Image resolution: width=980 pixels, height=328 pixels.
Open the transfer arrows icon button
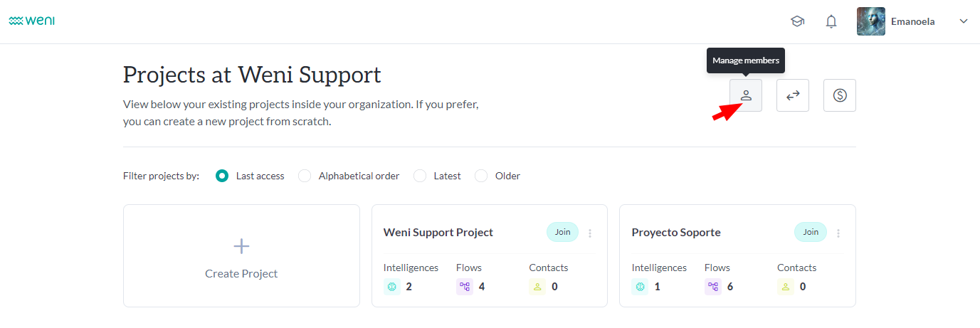click(x=793, y=95)
